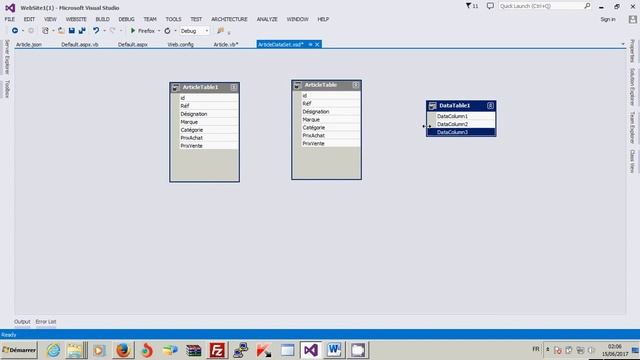Open the DEBUG menu
640x360 pixels.
[126, 19]
